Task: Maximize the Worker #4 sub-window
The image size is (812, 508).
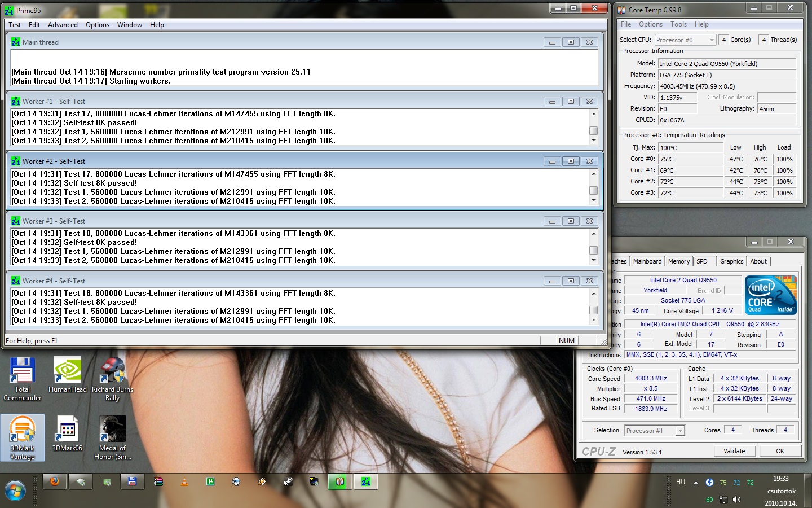Action: click(571, 281)
